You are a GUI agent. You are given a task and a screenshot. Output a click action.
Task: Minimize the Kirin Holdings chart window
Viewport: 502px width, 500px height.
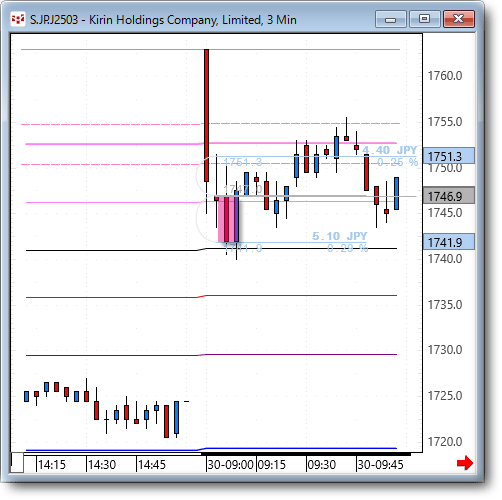click(x=390, y=19)
